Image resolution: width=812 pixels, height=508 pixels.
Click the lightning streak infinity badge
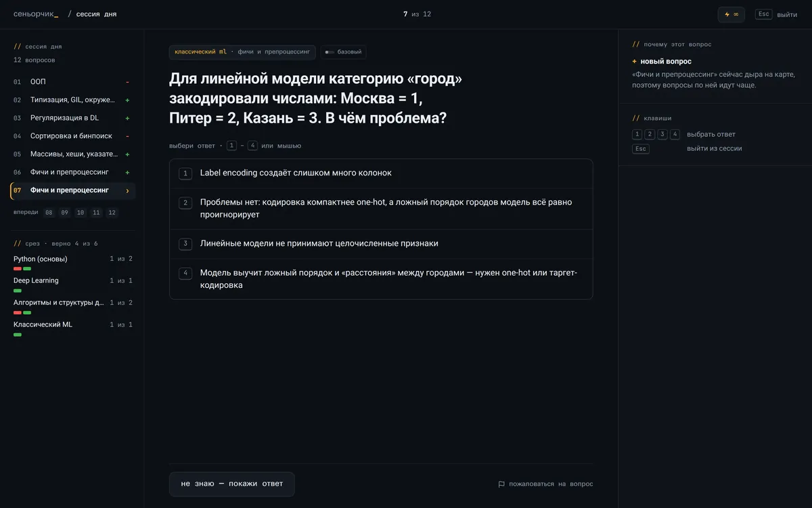click(731, 14)
